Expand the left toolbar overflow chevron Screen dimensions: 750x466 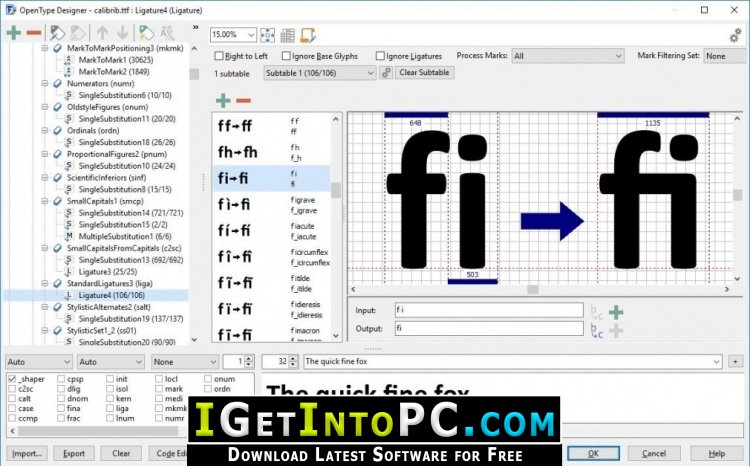[x=195, y=28]
